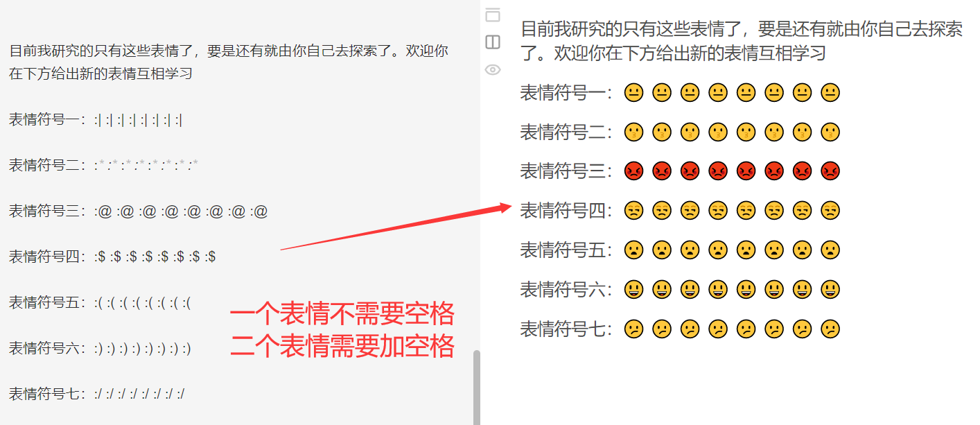Click the first unamused emoji in 表情符号四 preview
980x425 pixels.
[x=633, y=210]
